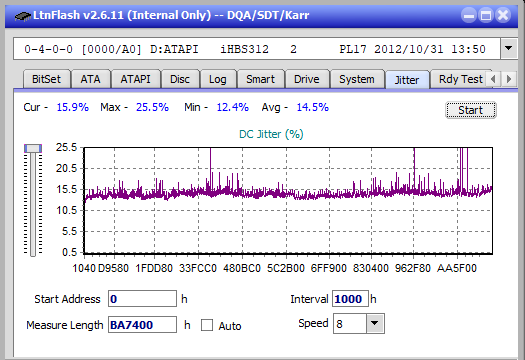Screen dimensions: 525x360
Task: Select the Smart tab
Action: tap(260, 79)
